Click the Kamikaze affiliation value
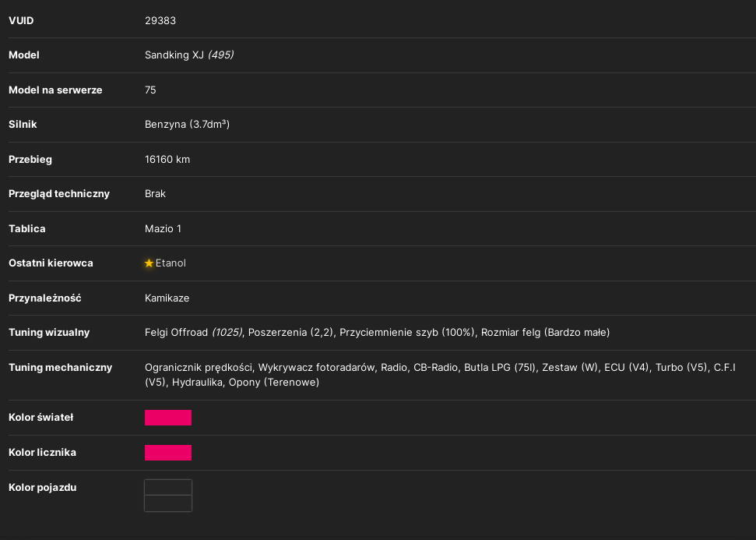756x540 pixels. (x=167, y=298)
